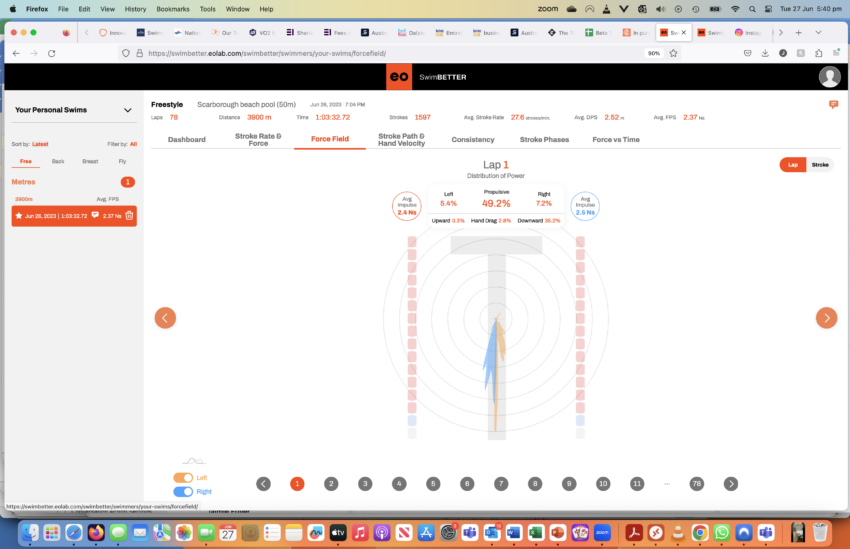Image resolution: width=850 pixels, height=549 pixels.
Task: Toggle the Left hand data switch
Action: pos(183,478)
